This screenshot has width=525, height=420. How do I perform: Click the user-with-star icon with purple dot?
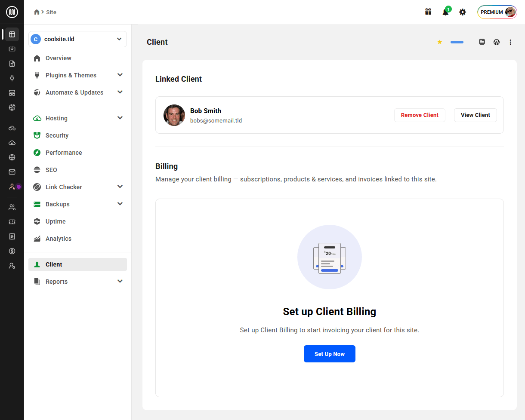(13, 187)
